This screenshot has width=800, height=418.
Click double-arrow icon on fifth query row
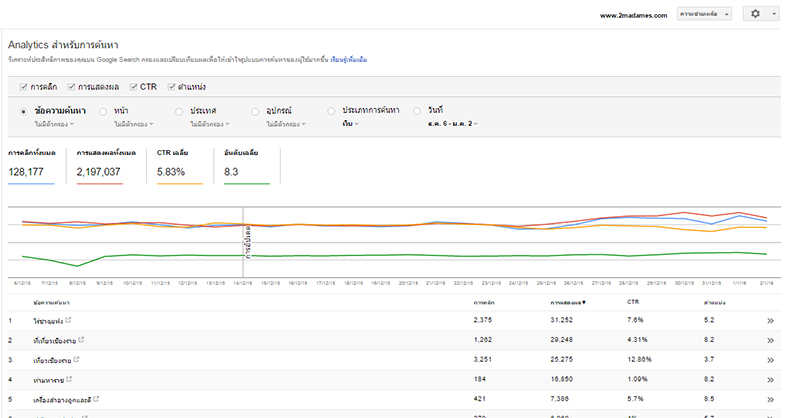click(x=770, y=397)
